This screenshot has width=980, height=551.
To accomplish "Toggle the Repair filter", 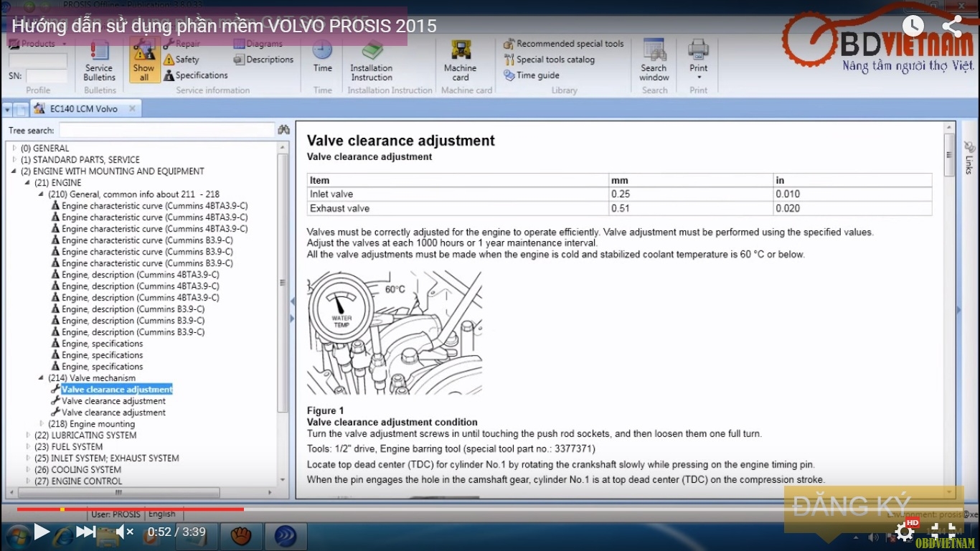I will point(182,44).
